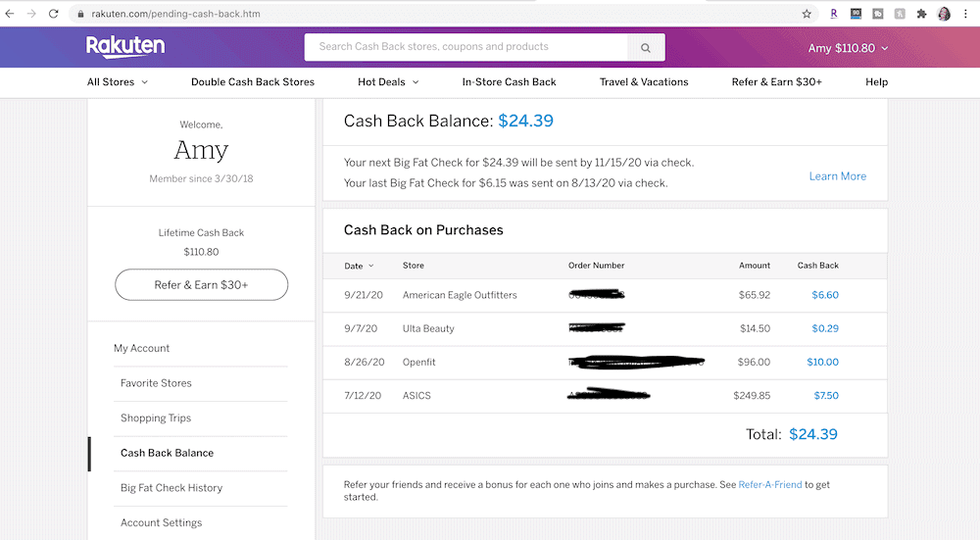
Task: Open In-Store Cash Back page
Action: [509, 82]
